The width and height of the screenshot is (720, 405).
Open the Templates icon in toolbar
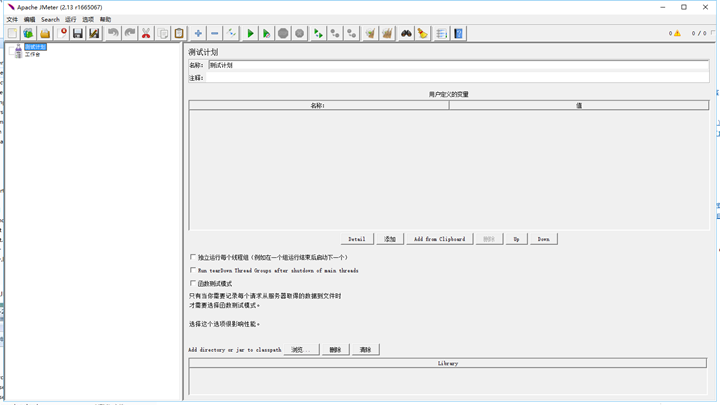point(28,34)
